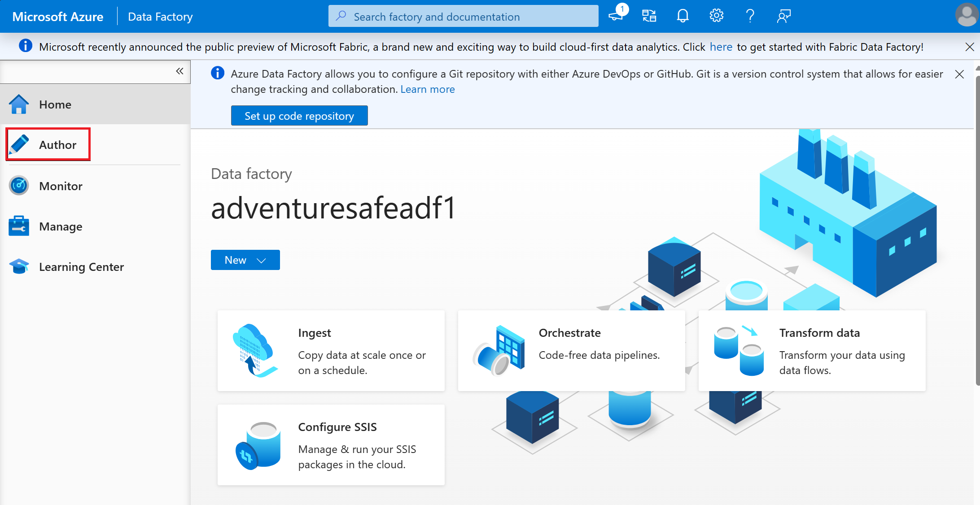Viewport: 980px width, 505px height.
Task: Expand notification bell menu
Action: 682,16
